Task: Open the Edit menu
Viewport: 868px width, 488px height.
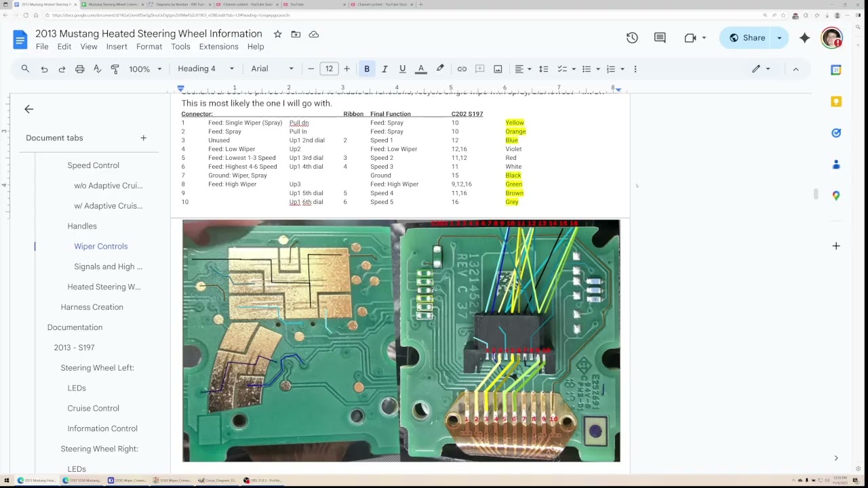Action: coord(64,47)
